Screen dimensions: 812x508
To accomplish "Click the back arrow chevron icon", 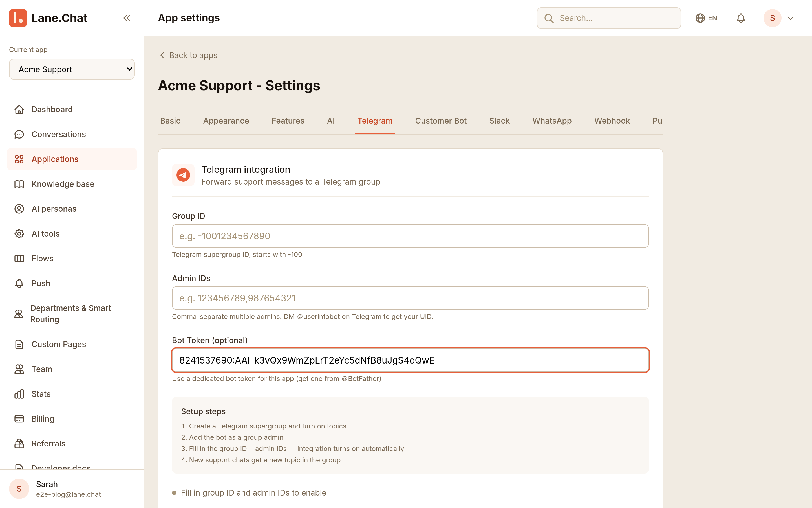I will click(162, 55).
